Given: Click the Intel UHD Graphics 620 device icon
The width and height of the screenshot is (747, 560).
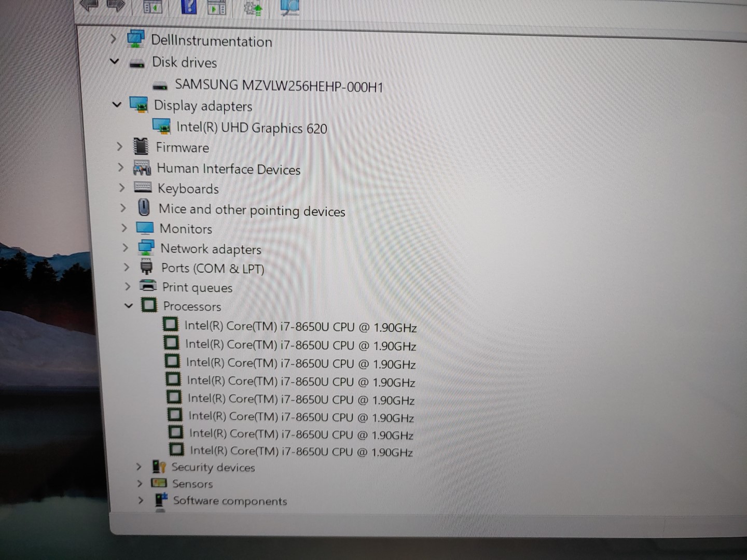Looking at the screenshot, I should coord(161,126).
